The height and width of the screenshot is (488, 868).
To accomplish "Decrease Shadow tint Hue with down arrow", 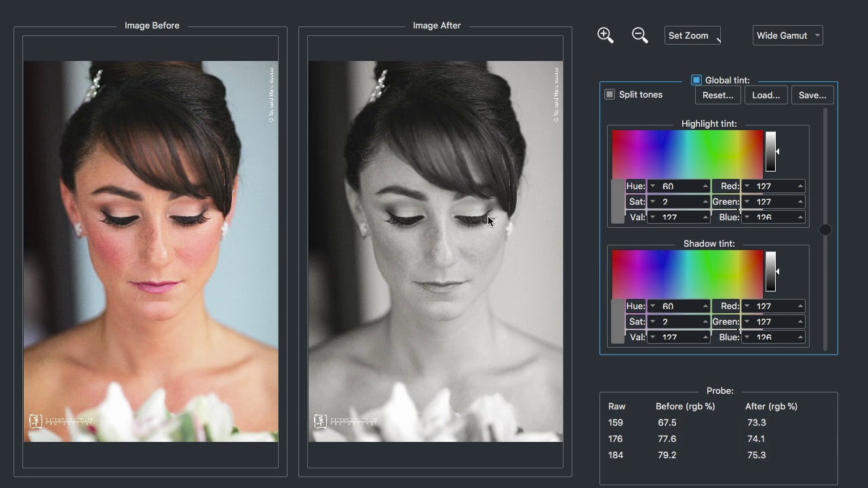I will tap(653, 306).
